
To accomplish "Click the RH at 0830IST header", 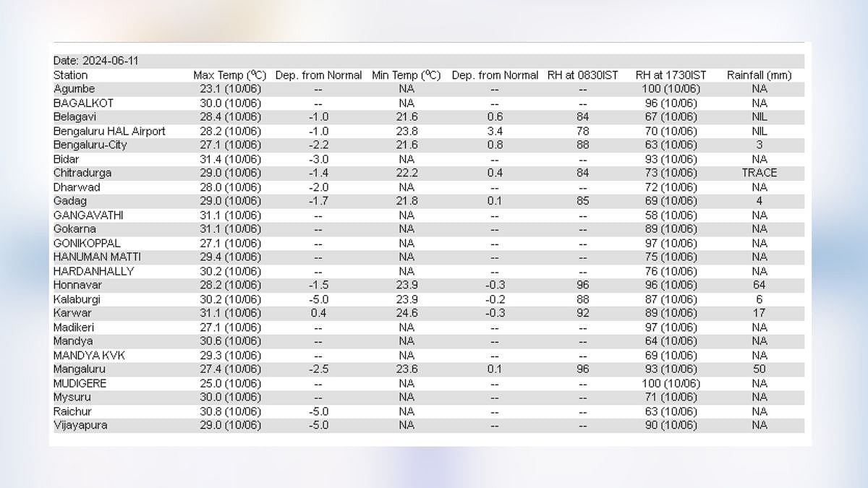I will [582, 75].
